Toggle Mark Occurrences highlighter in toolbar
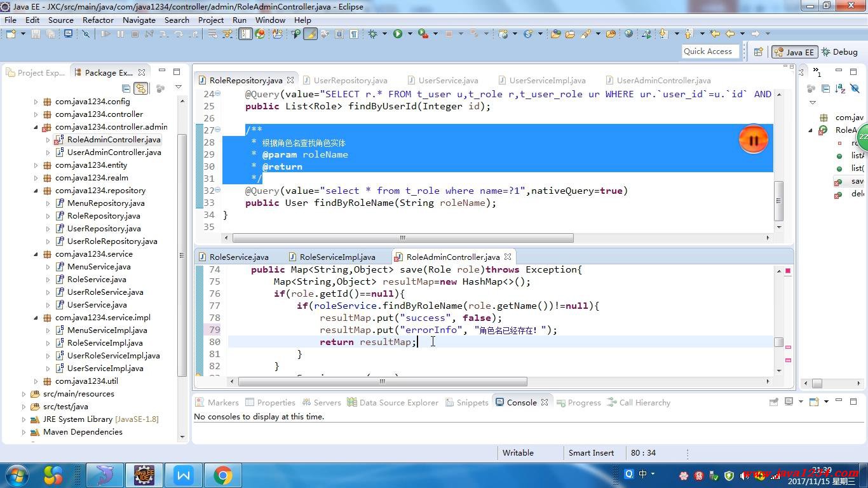This screenshot has width=868, height=488. pyautogui.click(x=311, y=34)
